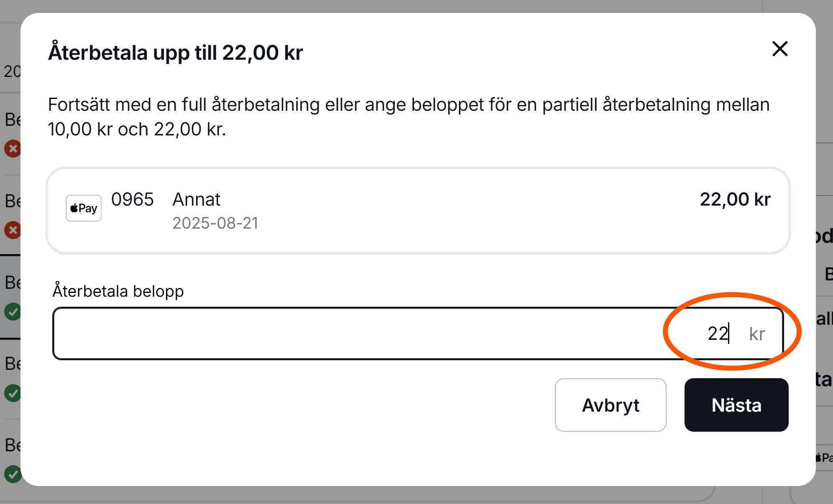Click the middle green checkmark status icon
The height and width of the screenshot is (504, 833).
point(13,393)
